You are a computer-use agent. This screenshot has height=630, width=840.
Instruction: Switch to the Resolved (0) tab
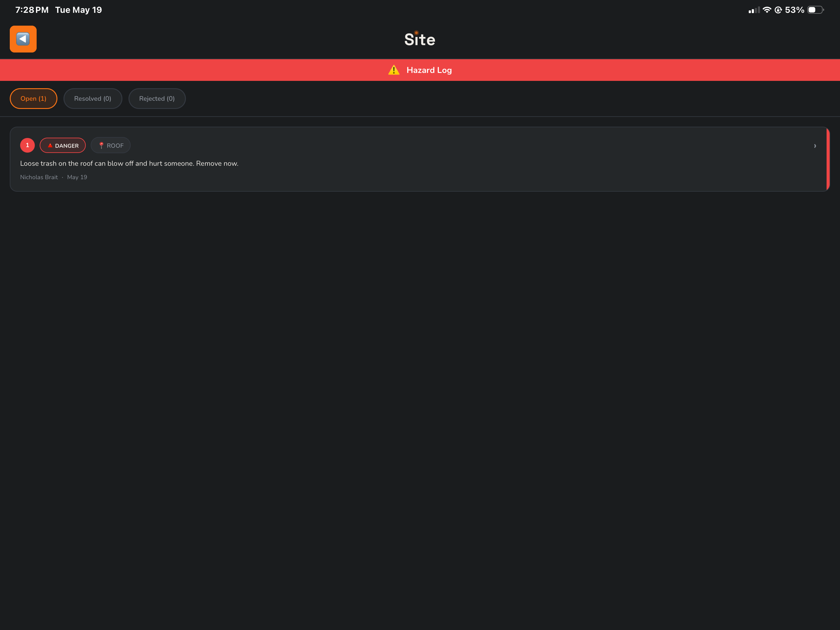coord(93,99)
